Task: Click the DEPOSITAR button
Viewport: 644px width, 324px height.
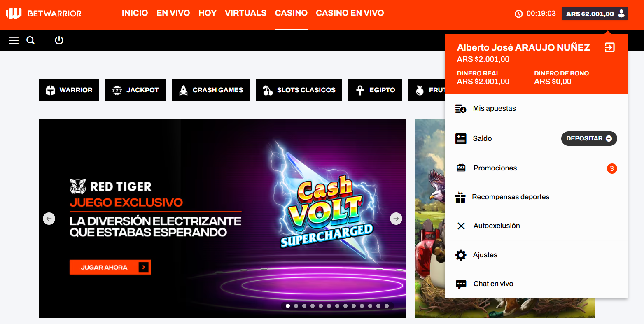Action: point(589,139)
